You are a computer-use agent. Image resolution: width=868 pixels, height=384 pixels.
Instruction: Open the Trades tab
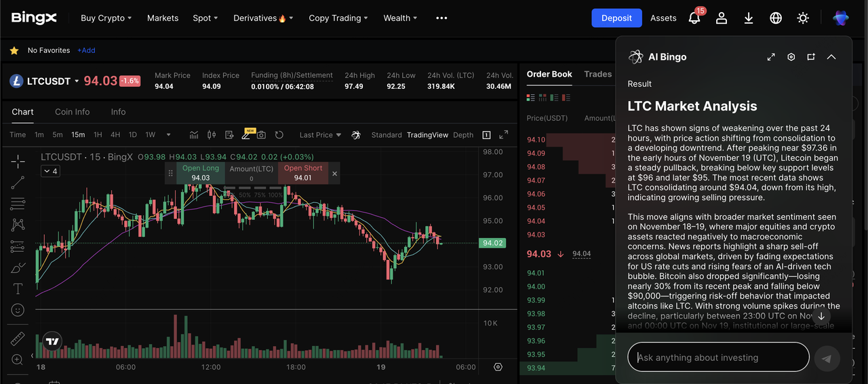pos(597,74)
